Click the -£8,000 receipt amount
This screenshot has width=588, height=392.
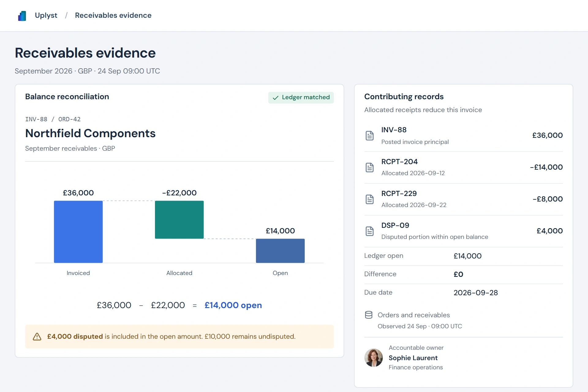pos(548,199)
